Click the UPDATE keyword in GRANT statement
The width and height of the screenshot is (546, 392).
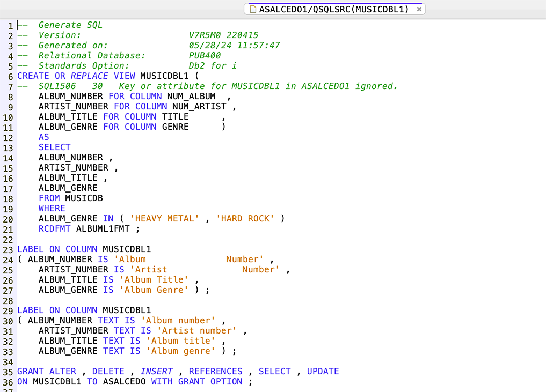click(323, 372)
